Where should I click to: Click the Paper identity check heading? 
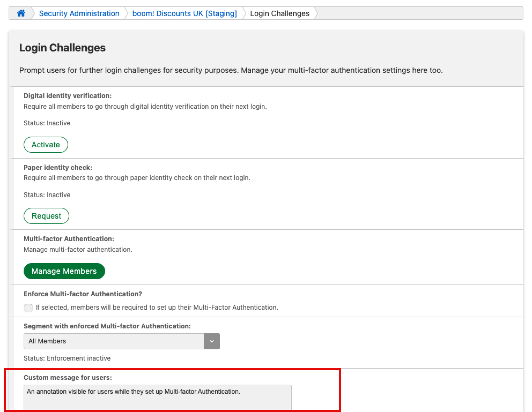(58, 167)
